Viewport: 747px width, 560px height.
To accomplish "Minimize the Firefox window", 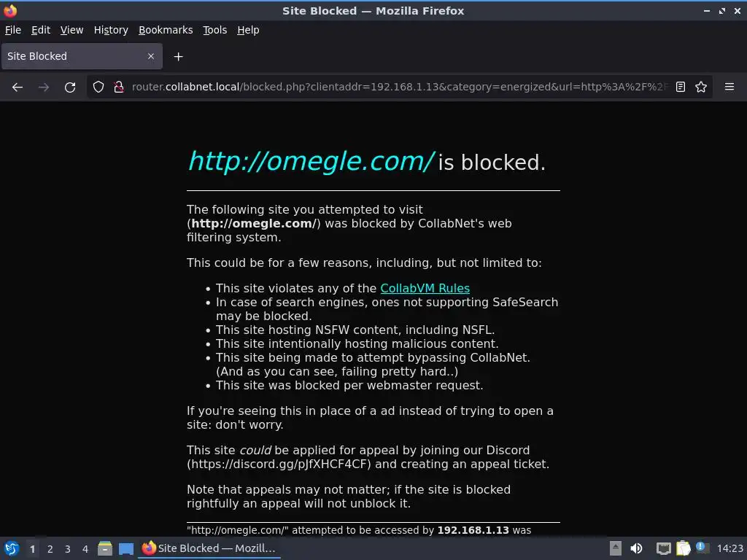I will (706, 10).
